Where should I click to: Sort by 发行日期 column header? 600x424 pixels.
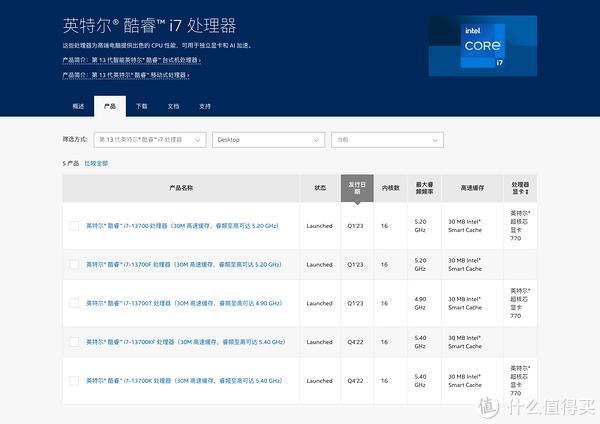coord(357,188)
